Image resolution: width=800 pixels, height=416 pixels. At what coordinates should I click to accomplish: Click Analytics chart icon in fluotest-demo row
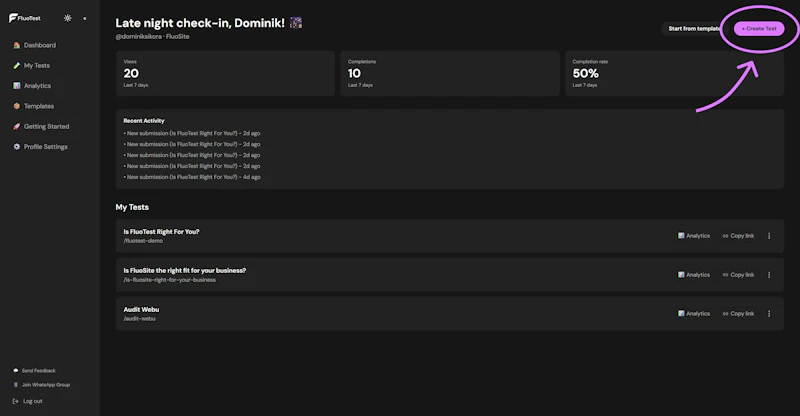point(681,236)
